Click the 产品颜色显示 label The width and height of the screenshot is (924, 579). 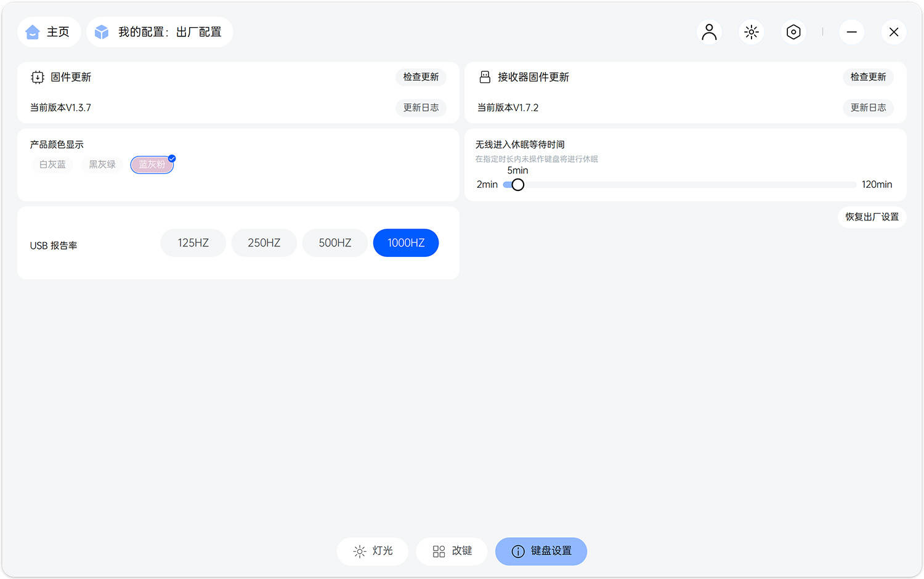[x=57, y=145]
